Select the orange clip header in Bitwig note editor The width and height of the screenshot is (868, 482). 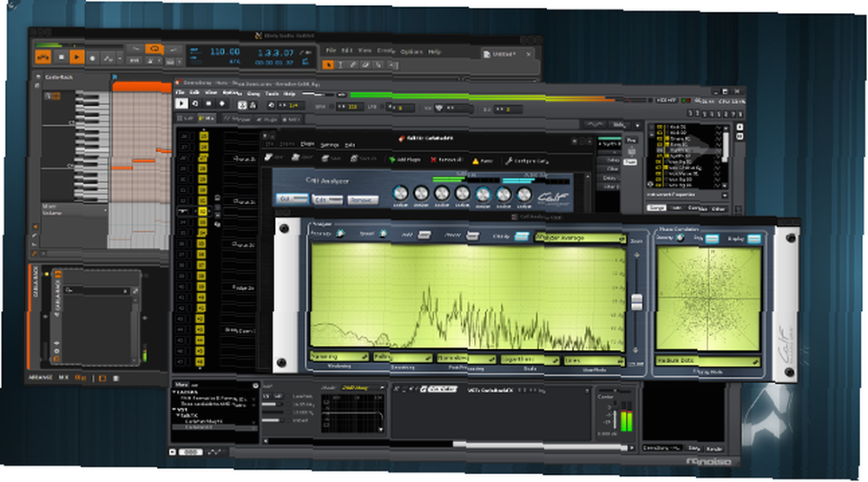141,87
